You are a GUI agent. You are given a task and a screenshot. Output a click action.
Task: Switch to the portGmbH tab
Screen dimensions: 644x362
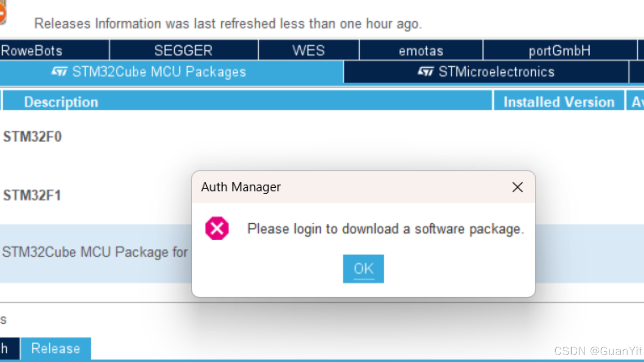560,50
